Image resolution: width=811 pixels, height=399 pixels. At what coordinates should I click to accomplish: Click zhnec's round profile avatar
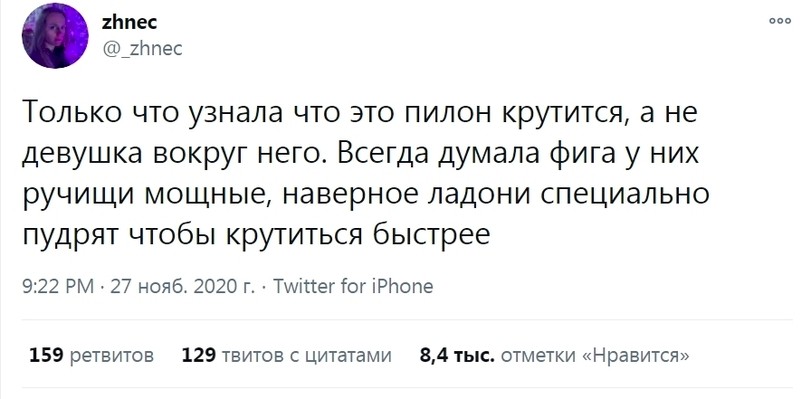55,35
